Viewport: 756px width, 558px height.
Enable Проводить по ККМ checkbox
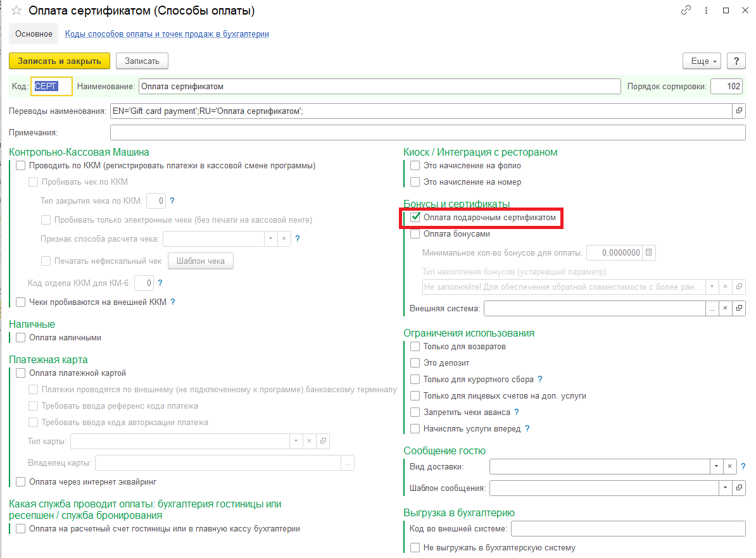[x=21, y=166]
